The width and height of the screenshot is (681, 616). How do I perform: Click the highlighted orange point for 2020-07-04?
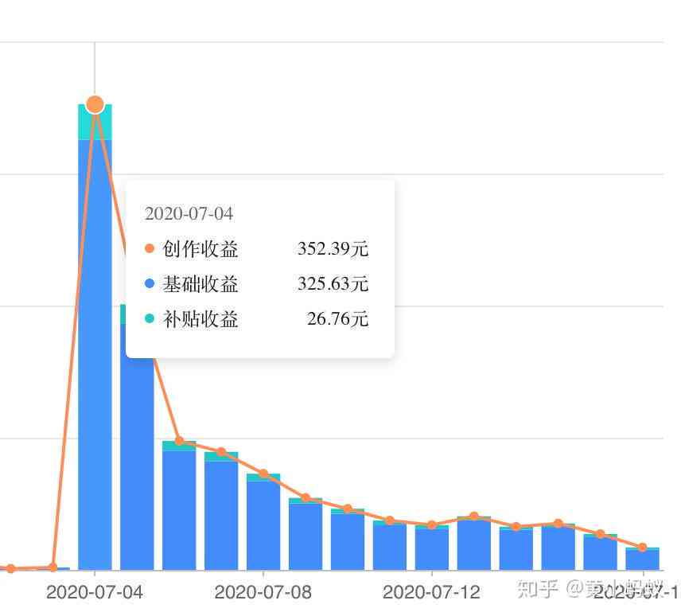[95, 105]
